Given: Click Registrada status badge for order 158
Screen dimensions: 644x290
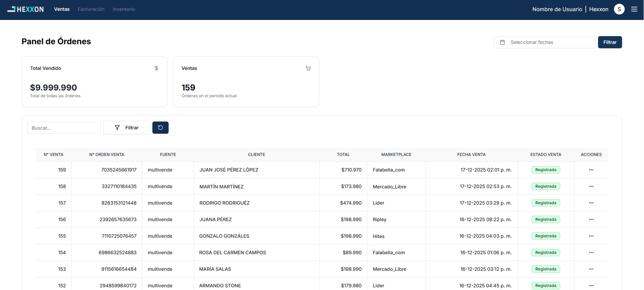Looking at the screenshot, I should (545, 186).
